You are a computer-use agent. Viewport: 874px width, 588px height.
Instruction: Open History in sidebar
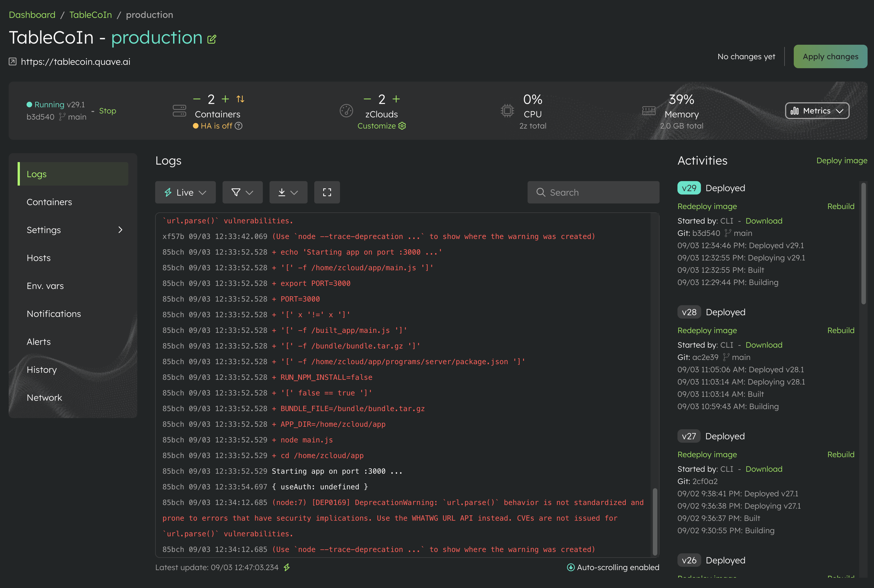coord(42,370)
